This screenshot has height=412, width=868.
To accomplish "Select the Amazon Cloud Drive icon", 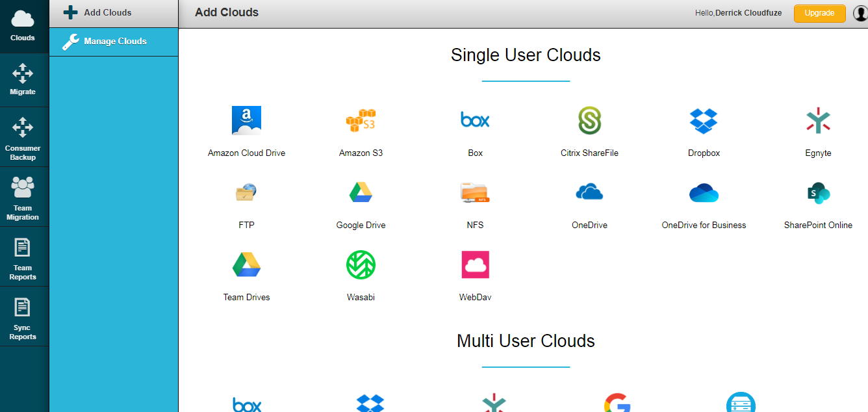I will [x=246, y=120].
